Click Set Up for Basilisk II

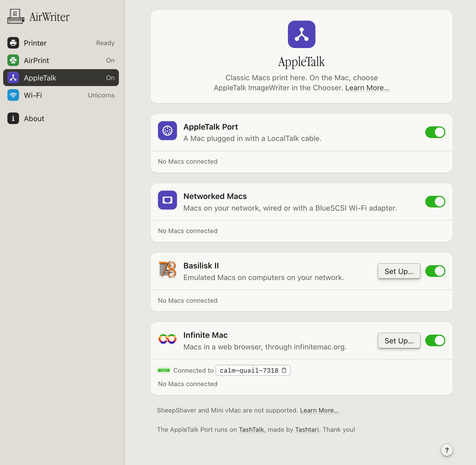coord(399,271)
